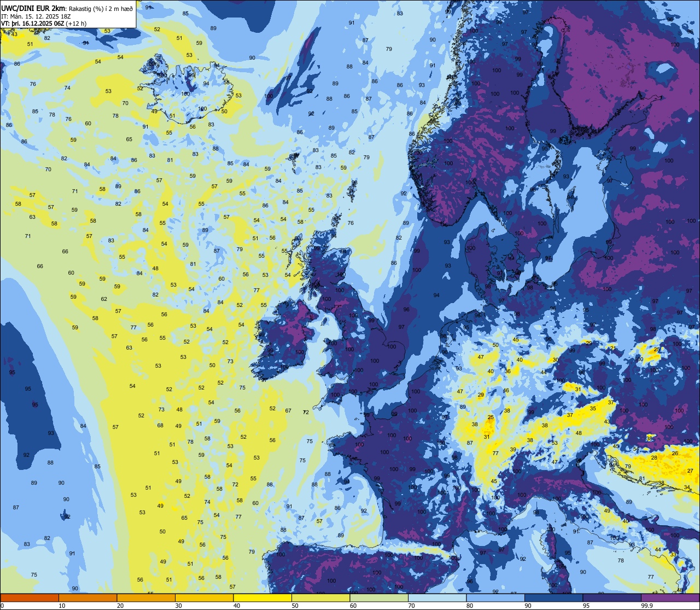The image size is (700, 610).
Task: Click the humidity value 27 on the map
Action: (x=690, y=470)
